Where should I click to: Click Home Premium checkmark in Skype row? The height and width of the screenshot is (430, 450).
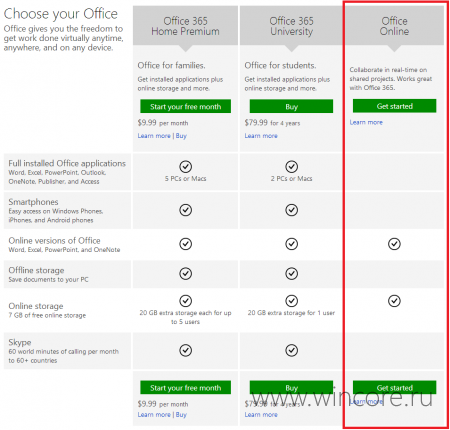click(185, 350)
